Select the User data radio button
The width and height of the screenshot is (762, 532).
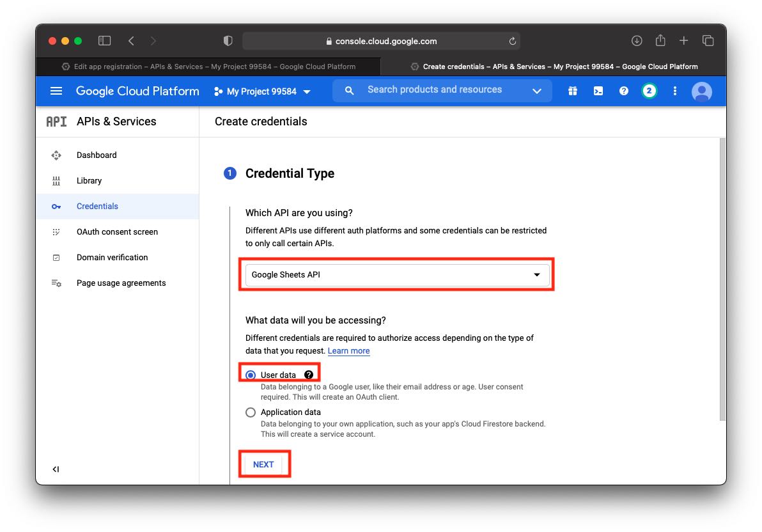coord(251,375)
